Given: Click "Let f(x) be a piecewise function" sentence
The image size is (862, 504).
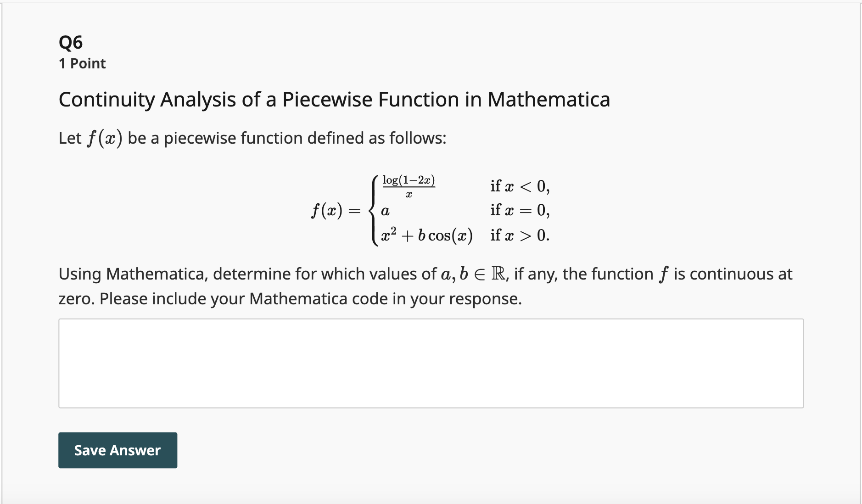Looking at the screenshot, I should pyautogui.click(x=252, y=138).
